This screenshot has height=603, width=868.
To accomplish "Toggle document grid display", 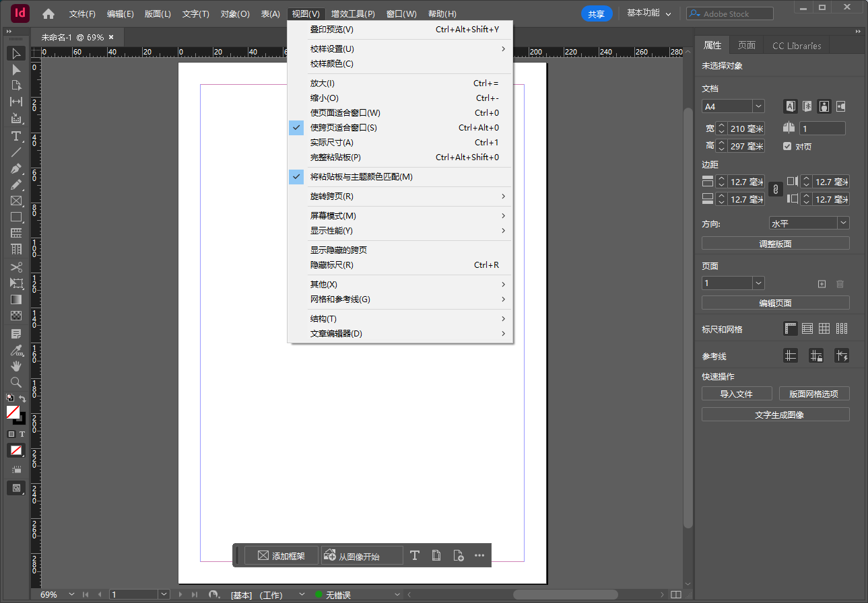I will 824,328.
